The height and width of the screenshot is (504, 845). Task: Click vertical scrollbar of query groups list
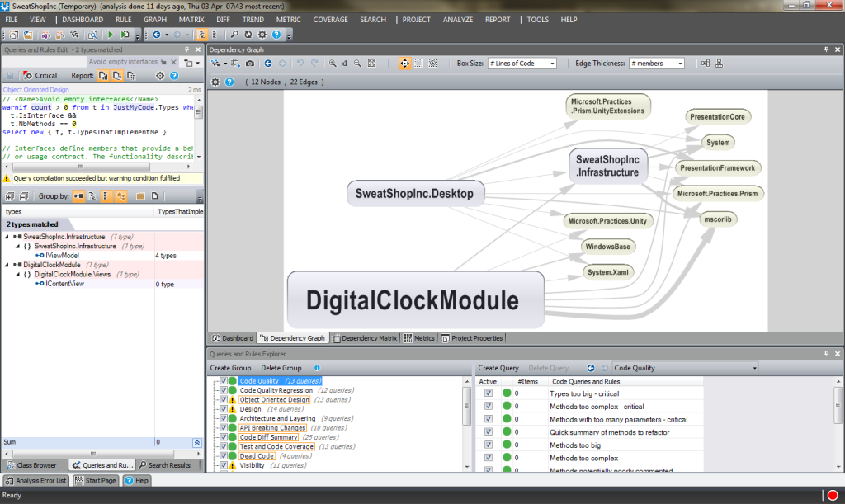tap(466, 404)
